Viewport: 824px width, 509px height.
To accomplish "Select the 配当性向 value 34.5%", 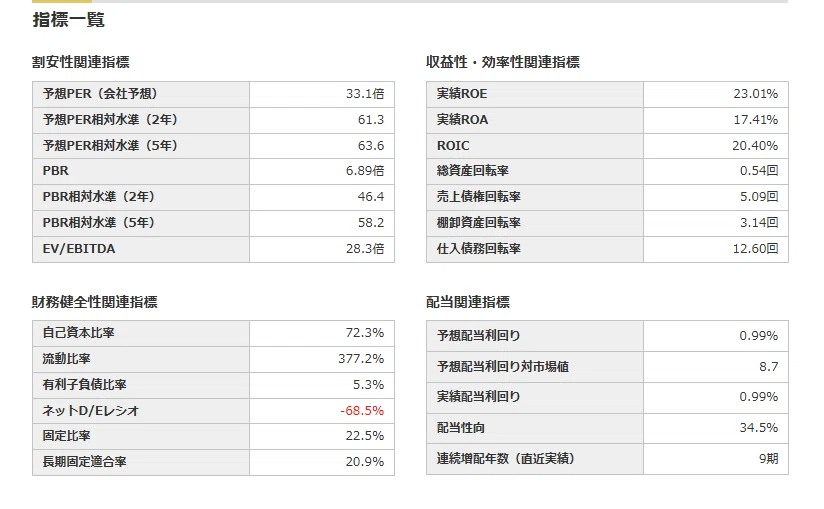I will pos(758,428).
